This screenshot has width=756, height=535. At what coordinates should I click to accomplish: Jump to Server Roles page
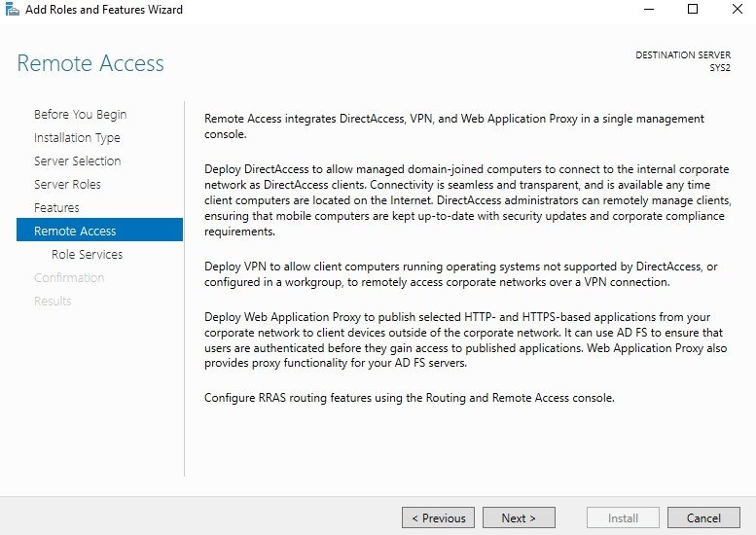coord(67,184)
